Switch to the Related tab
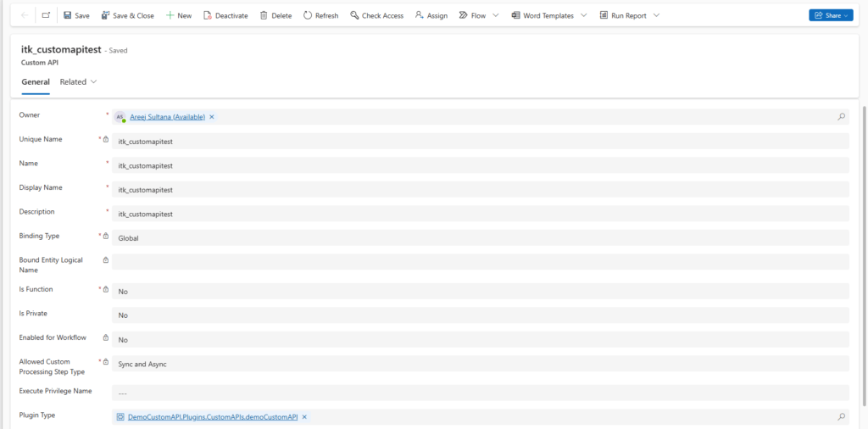This screenshot has width=868, height=429. 78,82
